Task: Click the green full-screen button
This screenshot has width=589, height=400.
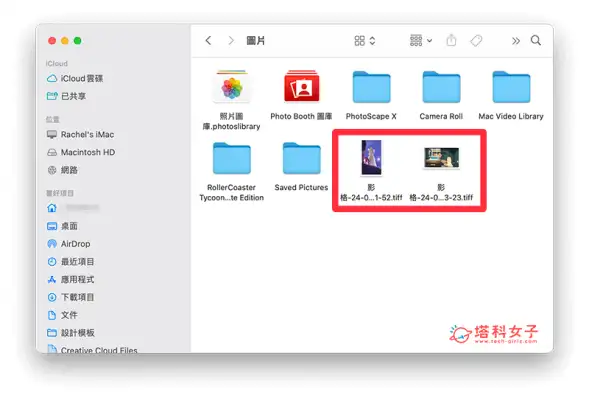Action: pos(78,41)
